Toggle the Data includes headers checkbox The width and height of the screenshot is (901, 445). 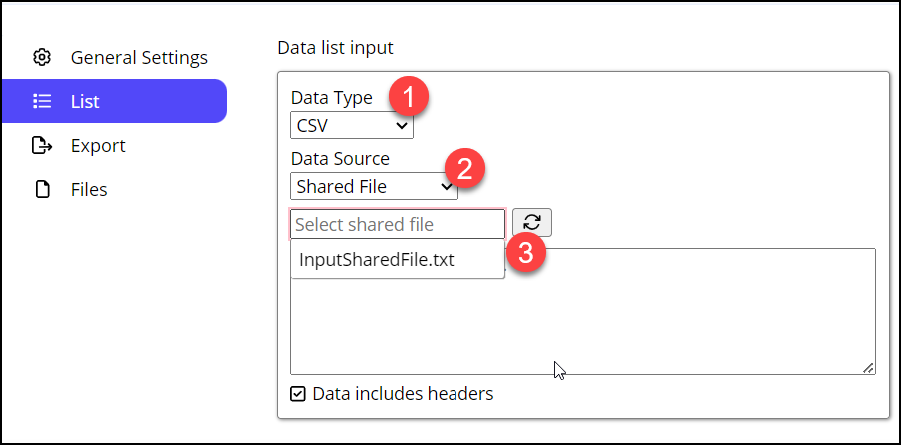tap(298, 394)
